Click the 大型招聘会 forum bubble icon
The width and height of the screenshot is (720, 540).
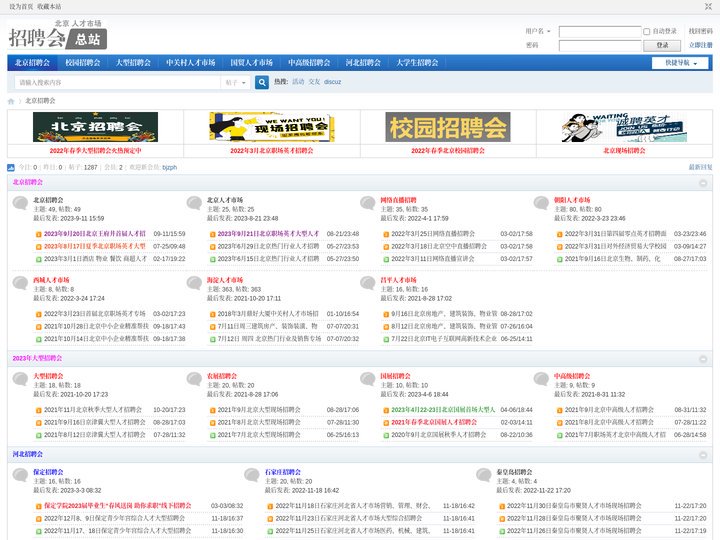20,380
